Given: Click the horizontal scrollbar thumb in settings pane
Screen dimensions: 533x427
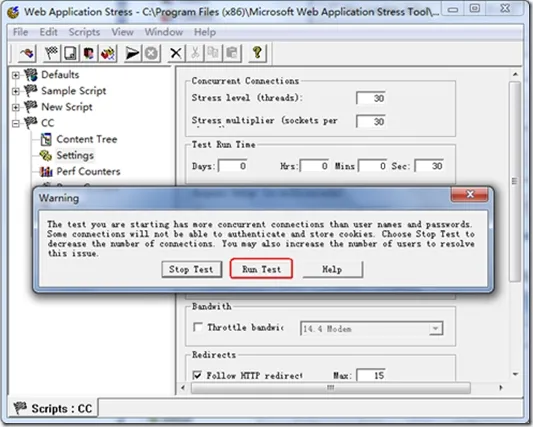Looking at the screenshot, I should [x=331, y=388].
